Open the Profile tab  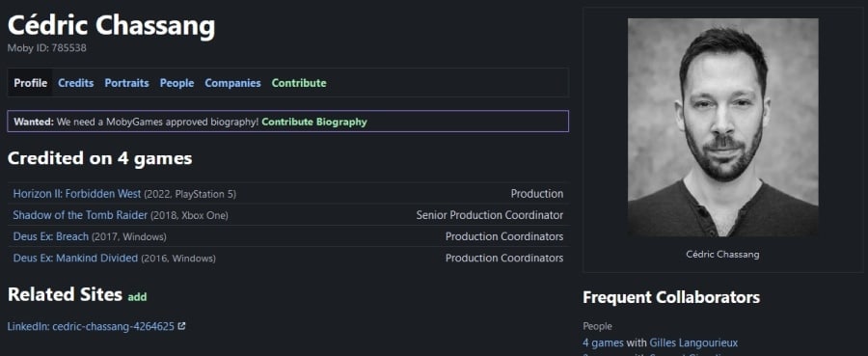coord(31,83)
